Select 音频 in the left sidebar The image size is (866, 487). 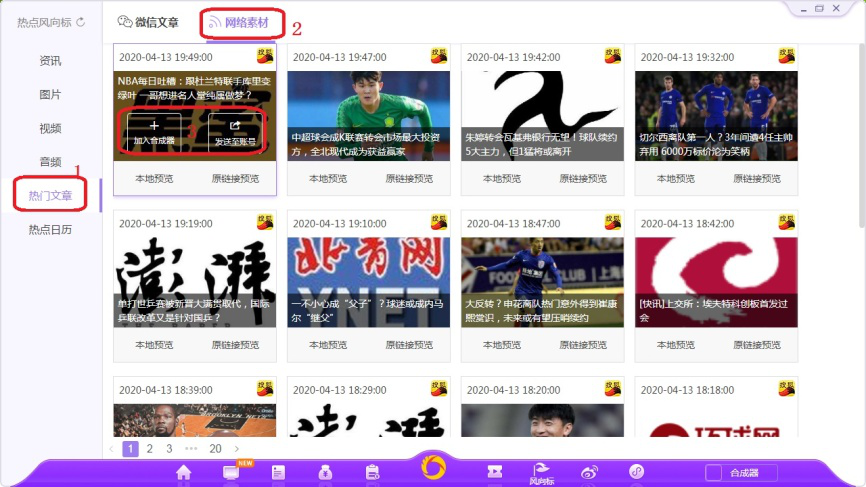point(50,162)
